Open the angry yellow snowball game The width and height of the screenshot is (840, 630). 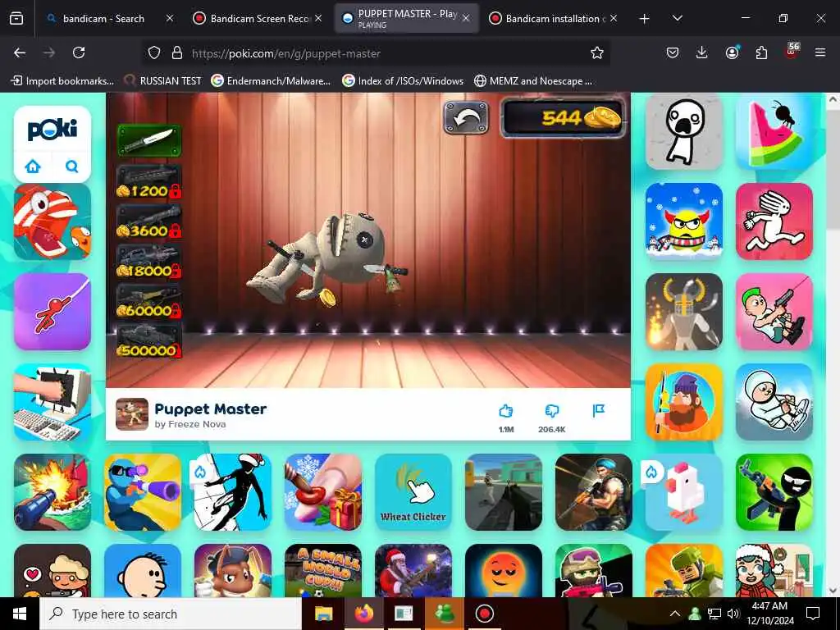click(x=684, y=221)
